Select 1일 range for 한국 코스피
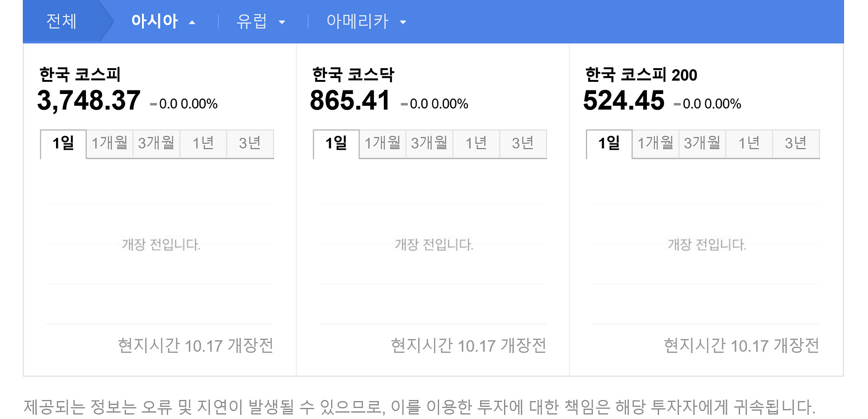Viewport: 868px width, 419px height. (x=63, y=144)
